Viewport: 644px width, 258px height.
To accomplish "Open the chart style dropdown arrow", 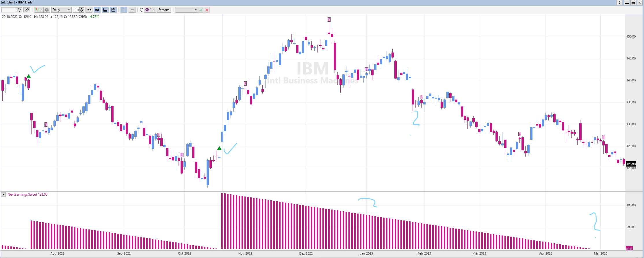I will click(41, 10).
